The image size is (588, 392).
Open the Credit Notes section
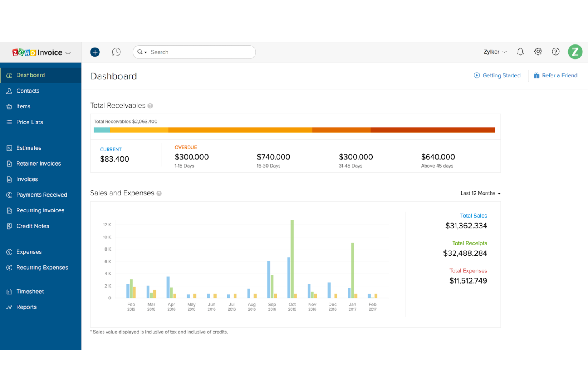click(x=10, y=226)
